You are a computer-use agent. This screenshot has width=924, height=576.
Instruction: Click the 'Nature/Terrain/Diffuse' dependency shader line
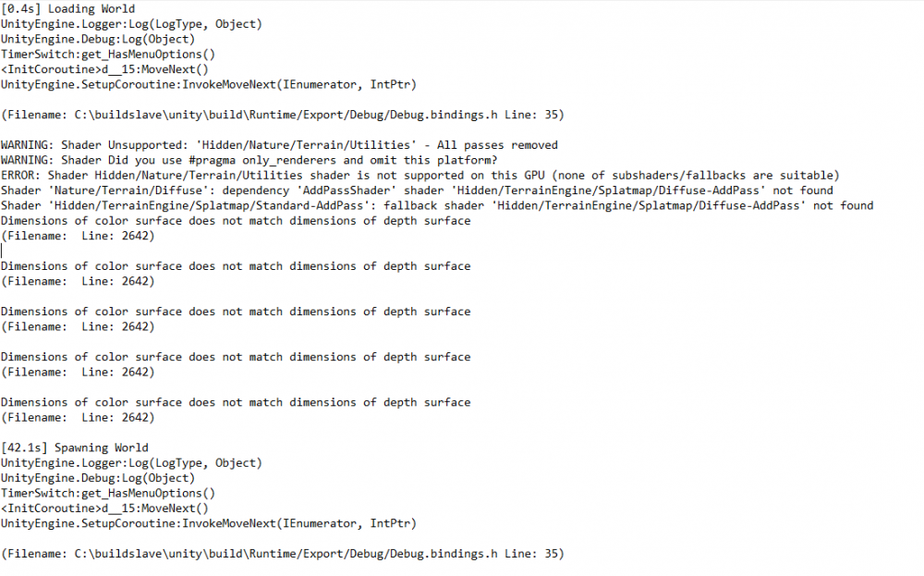pos(417,190)
